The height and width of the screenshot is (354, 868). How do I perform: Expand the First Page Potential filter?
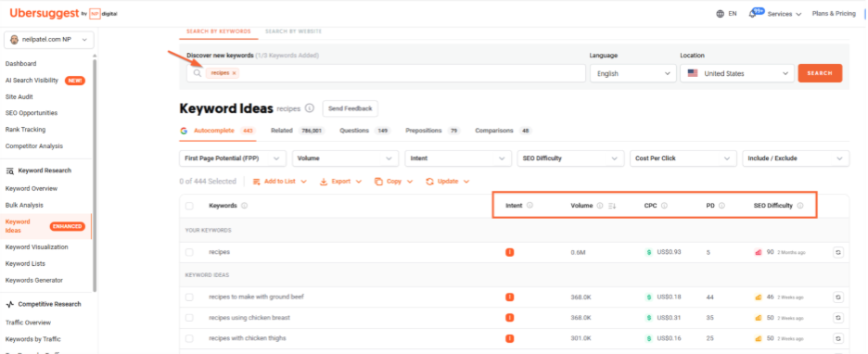click(233, 158)
